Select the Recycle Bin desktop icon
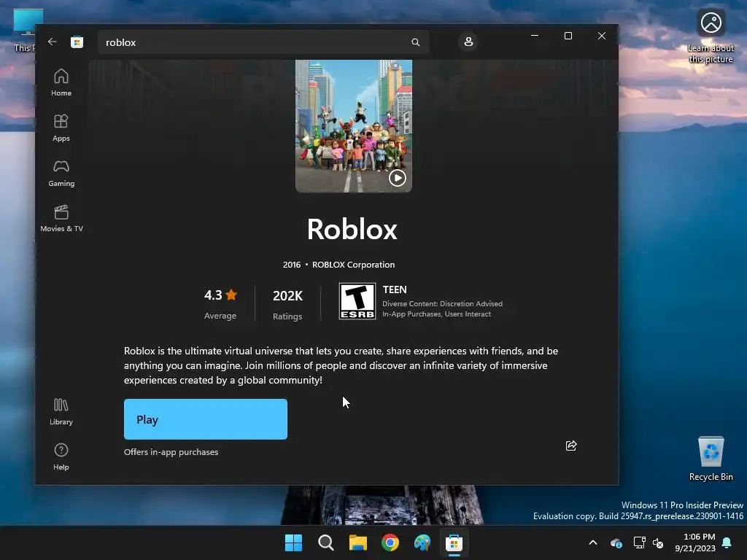The width and height of the screenshot is (747, 560). tap(711, 459)
